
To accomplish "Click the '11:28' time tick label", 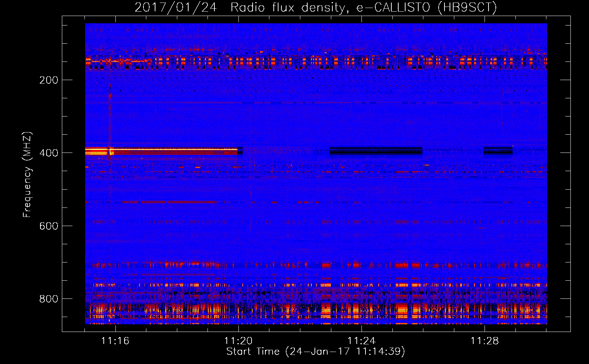I will (x=485, y=341).
